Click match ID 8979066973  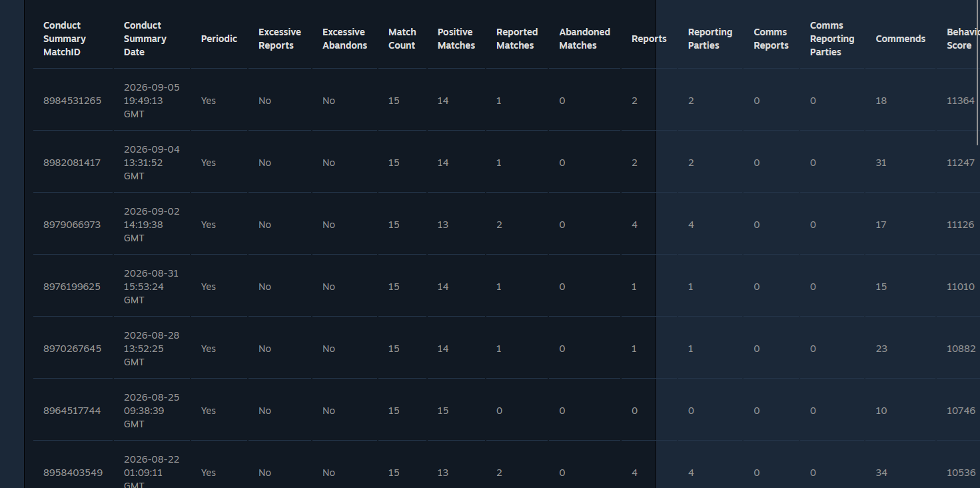point(72,225)
